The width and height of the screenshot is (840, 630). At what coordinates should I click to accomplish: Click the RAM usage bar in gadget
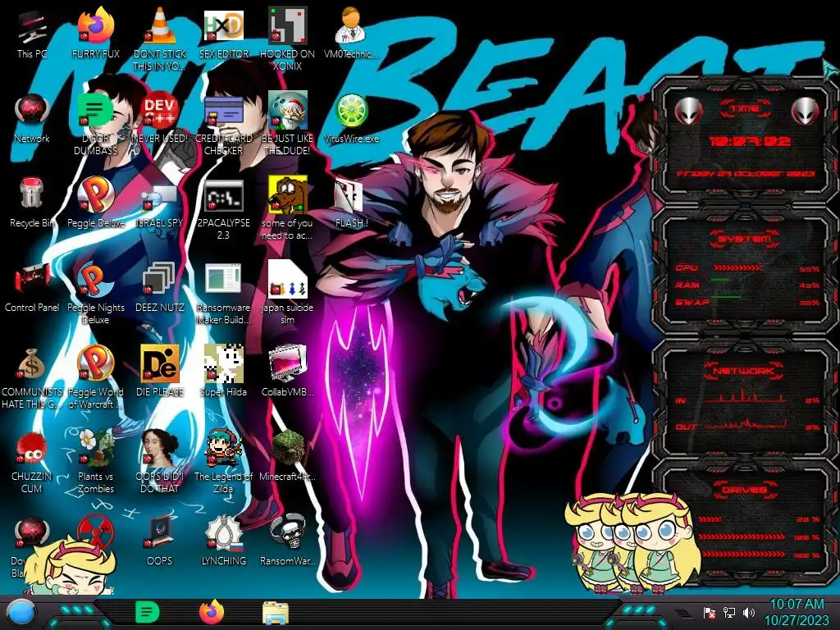pos(720,281)
